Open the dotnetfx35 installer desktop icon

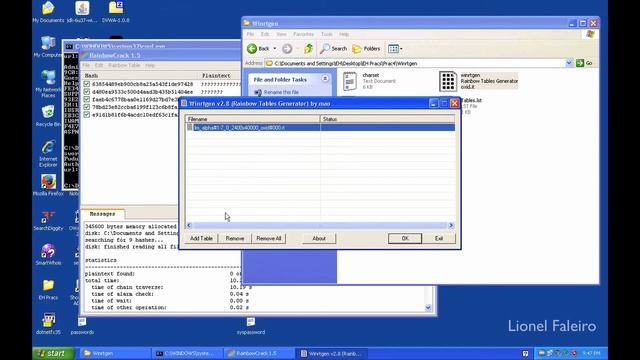click(48, 324)
